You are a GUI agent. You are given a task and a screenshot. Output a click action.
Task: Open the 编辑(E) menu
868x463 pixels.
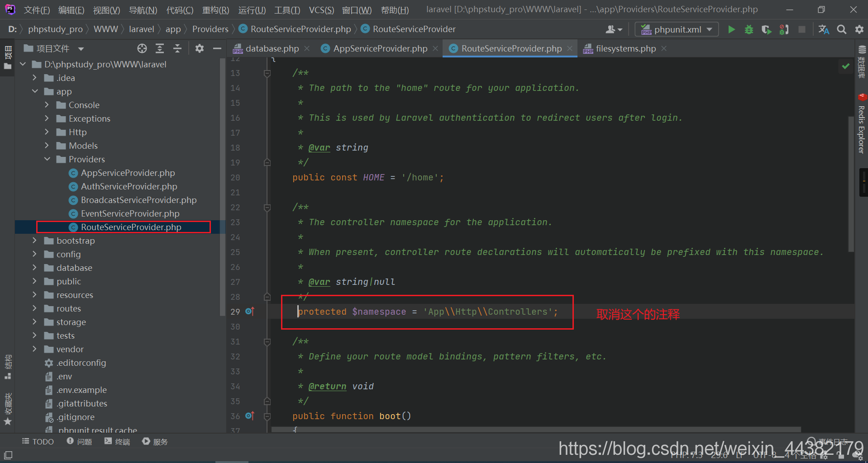[x=71, y=10]
